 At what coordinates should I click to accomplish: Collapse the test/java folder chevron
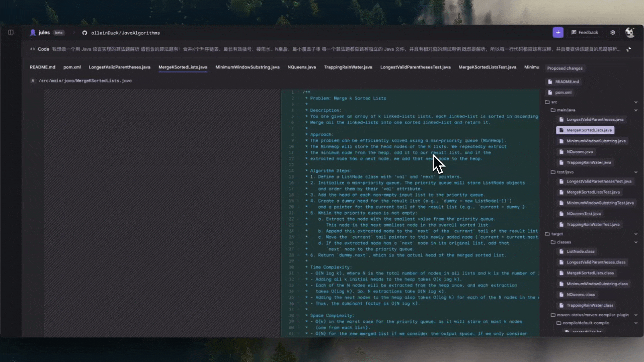[636, 172]
